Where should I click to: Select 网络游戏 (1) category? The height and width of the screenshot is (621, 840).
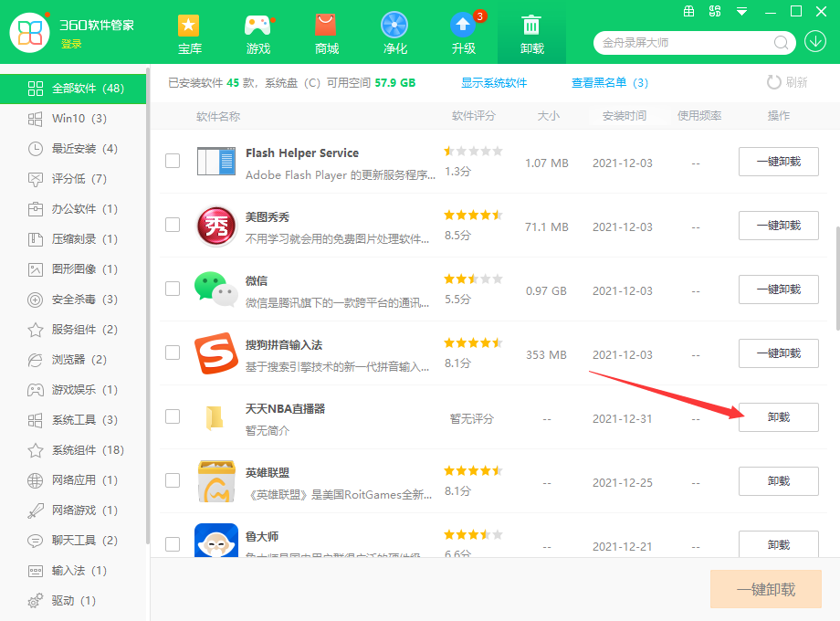[x=73, y=510]
